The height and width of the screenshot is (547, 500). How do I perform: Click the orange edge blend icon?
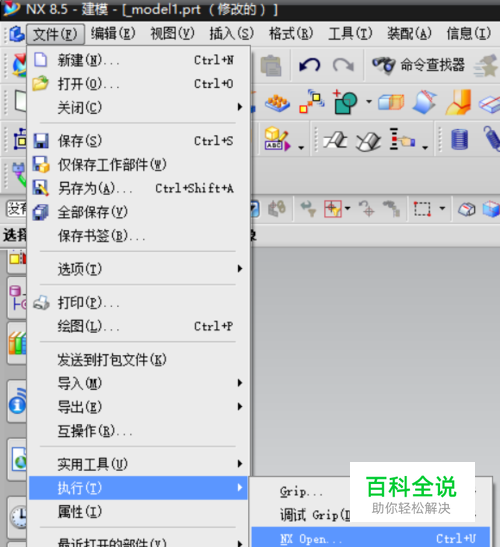458,102
